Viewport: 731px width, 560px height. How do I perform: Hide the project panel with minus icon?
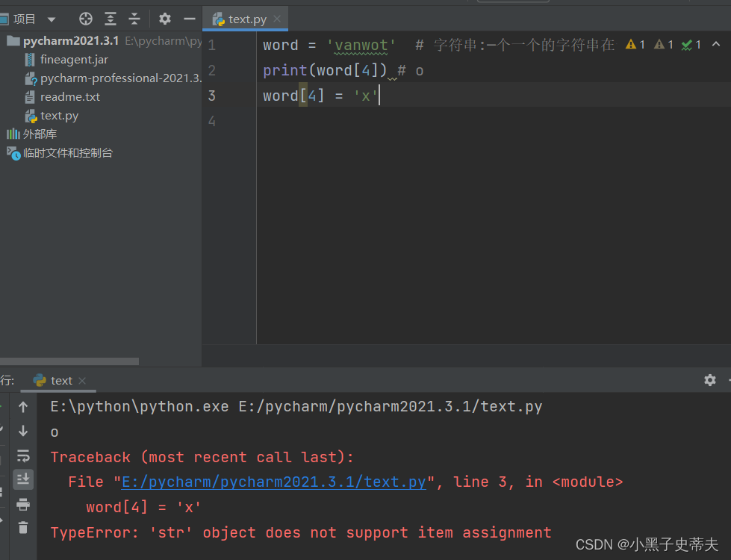(x=189, y=19)
